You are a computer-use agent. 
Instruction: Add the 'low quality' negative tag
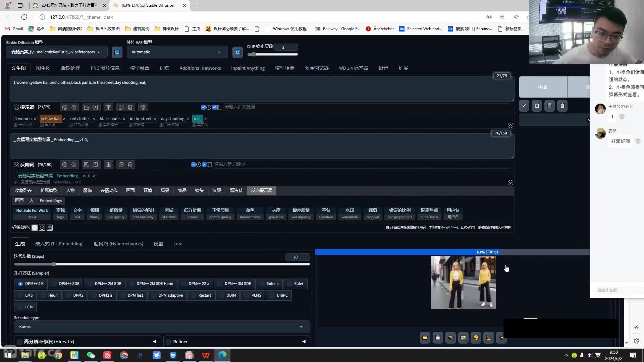click(116, 213)
